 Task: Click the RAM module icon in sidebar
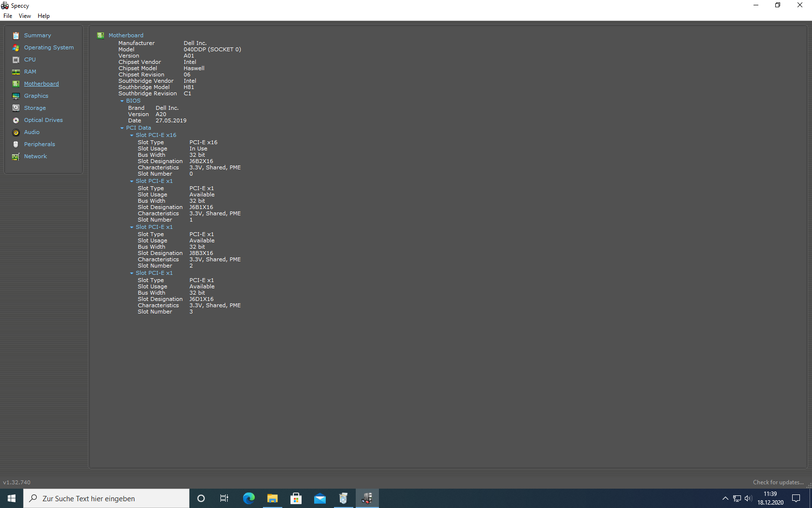tap(16, 72)
